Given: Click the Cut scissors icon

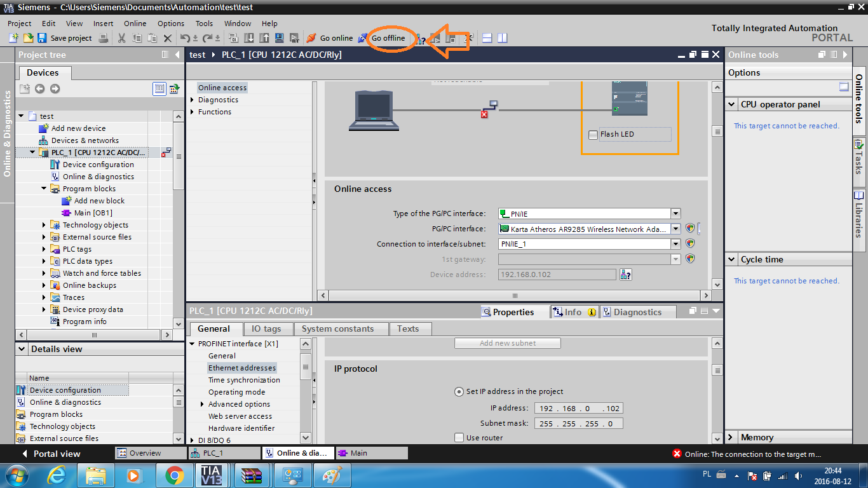Looking at the screenshot, I should 121,38.
